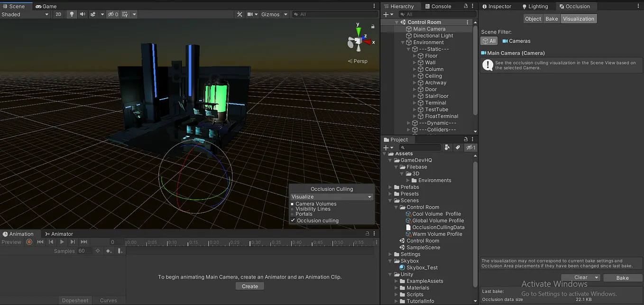644x305 pixels.
Task: Click the animation record button
Action: pyautogui.click(x=29, y=242)
